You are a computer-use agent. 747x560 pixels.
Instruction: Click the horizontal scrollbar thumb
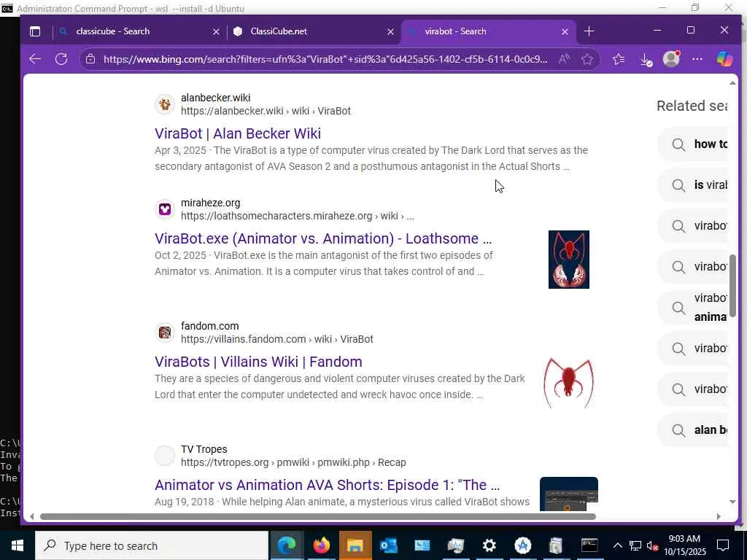[318, 517]
